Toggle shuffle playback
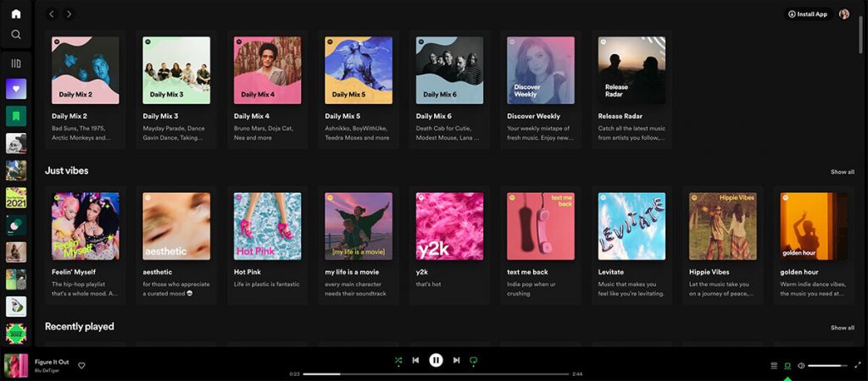Screen dimensions: 868x381 [398, 360]
